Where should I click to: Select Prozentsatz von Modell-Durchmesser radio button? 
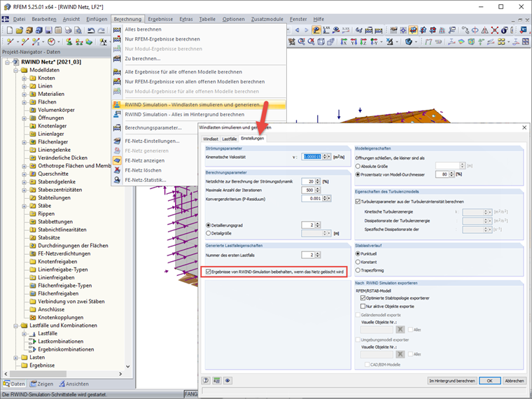(x=358, y=174)
